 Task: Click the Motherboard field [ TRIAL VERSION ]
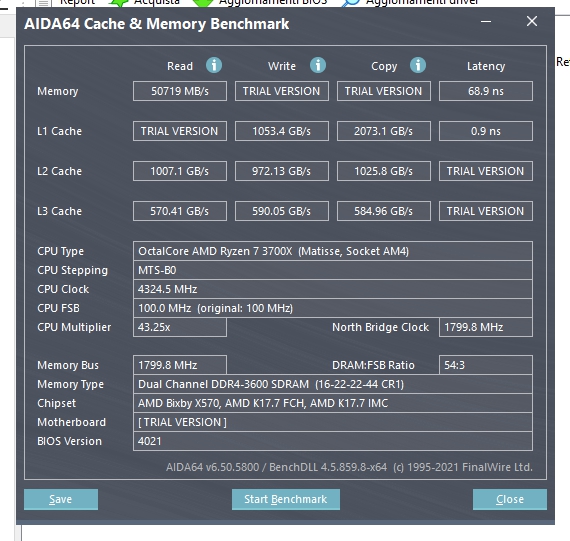click(333, 422)
